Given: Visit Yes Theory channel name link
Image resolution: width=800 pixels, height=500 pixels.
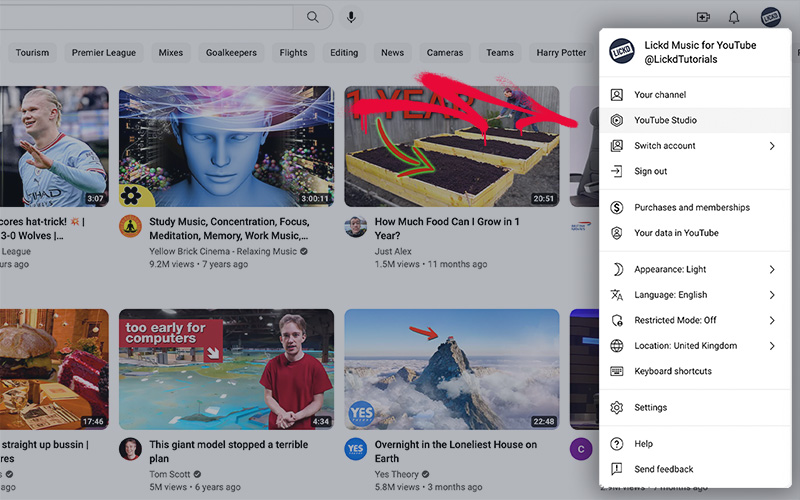Looking at the screenshot, I should click(396, 474).
